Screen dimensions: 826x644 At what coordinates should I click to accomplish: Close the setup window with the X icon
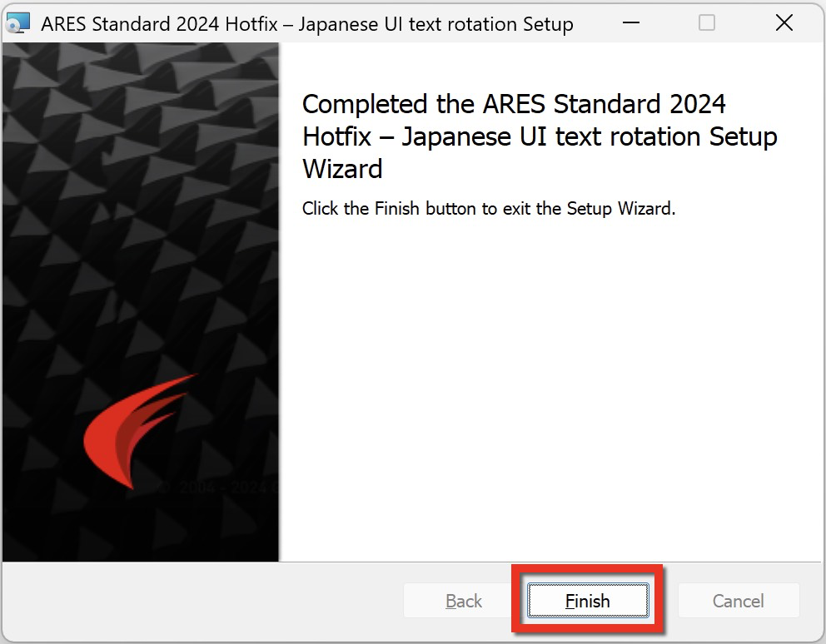point(784,22)
